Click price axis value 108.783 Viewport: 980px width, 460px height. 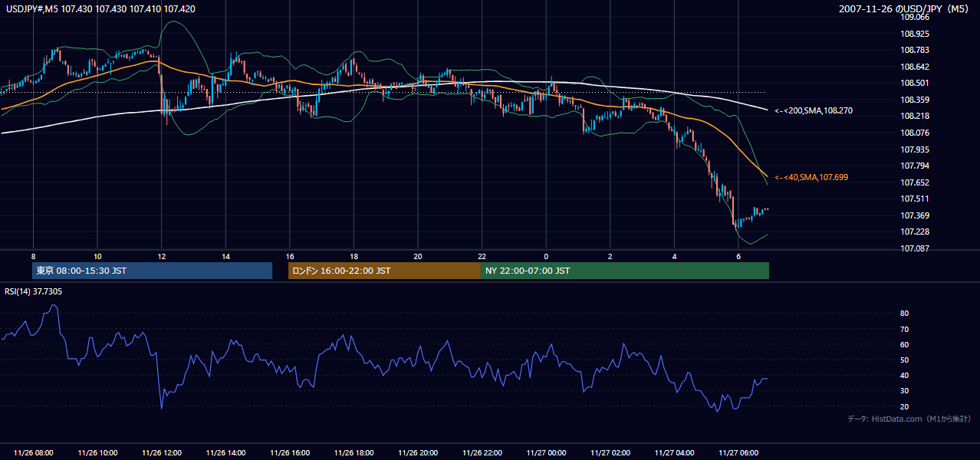pyautogui.click(x=915, y=51)
